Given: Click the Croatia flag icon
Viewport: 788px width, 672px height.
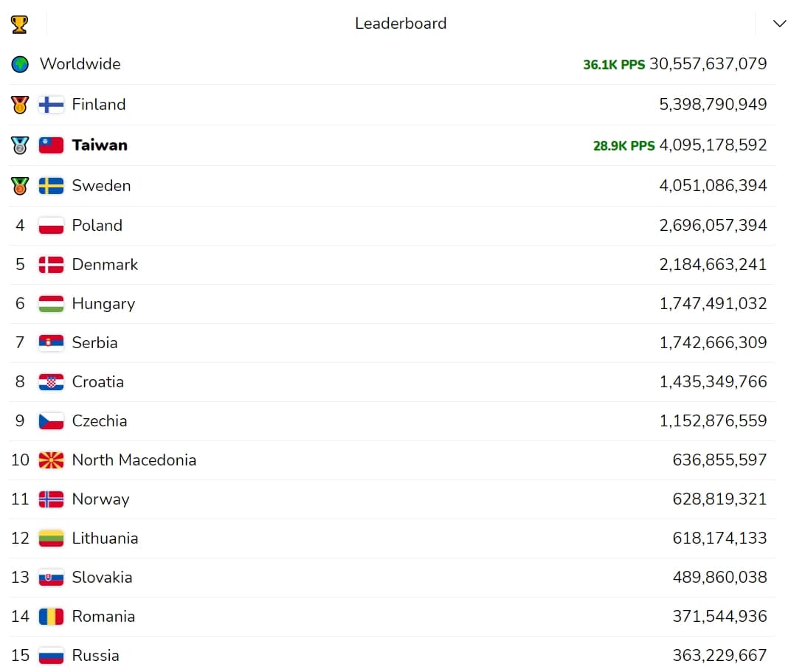Looking at the screenshot, I should [51, 382].
